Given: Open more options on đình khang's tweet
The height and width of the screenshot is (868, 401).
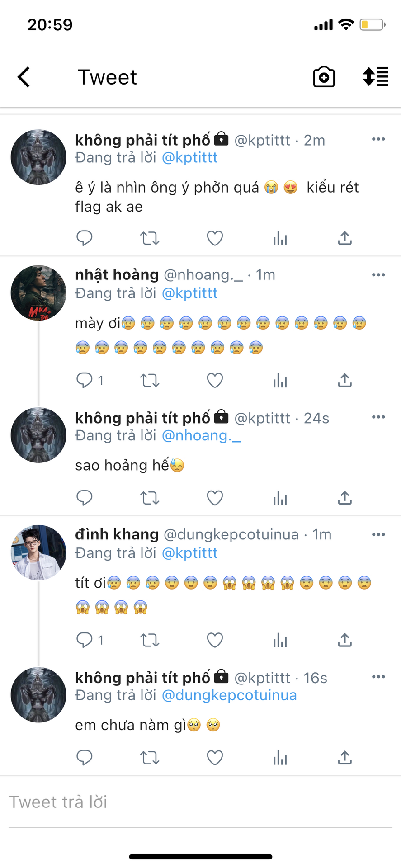Looking at the screenshot, I should click(378, 534).
